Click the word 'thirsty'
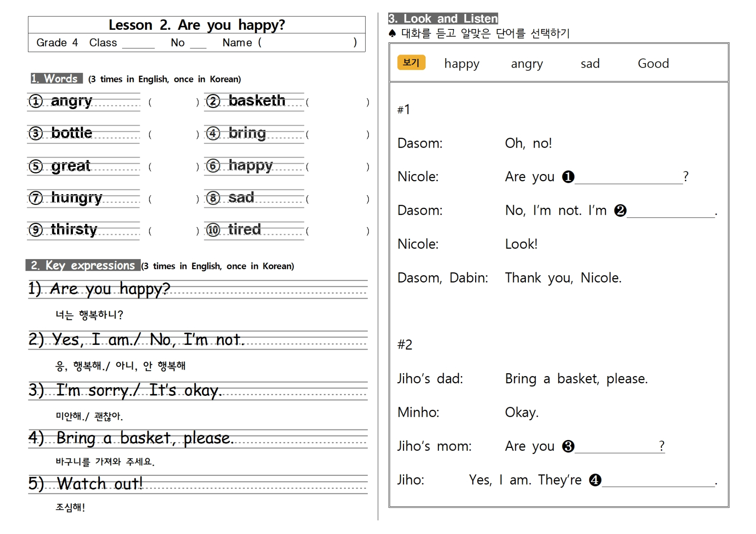 (74, 230)
